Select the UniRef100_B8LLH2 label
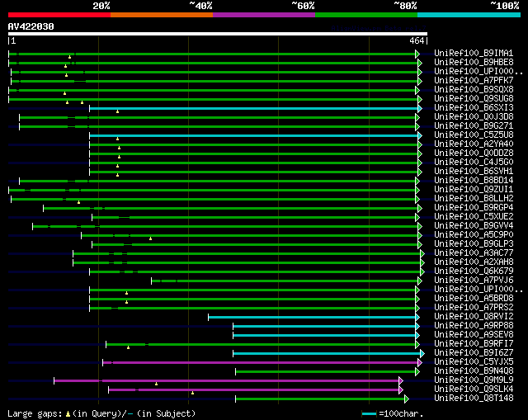The height and width of the screenshot is (420, 528). tap(474, 199)
